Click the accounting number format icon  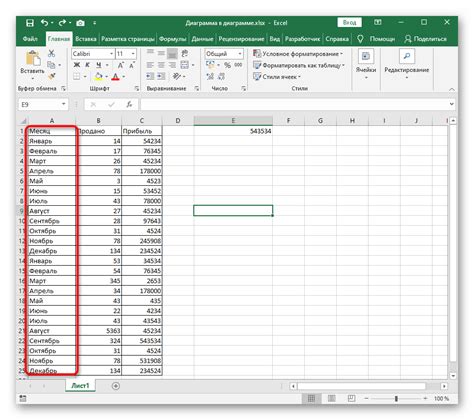click(210, 65)
